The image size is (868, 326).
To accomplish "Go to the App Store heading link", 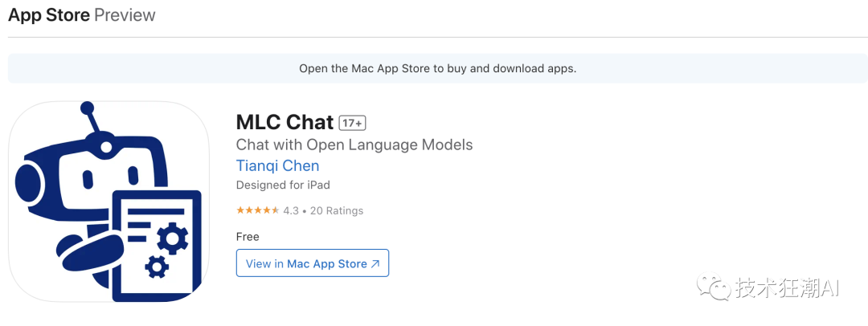I will tap(48, 15).
